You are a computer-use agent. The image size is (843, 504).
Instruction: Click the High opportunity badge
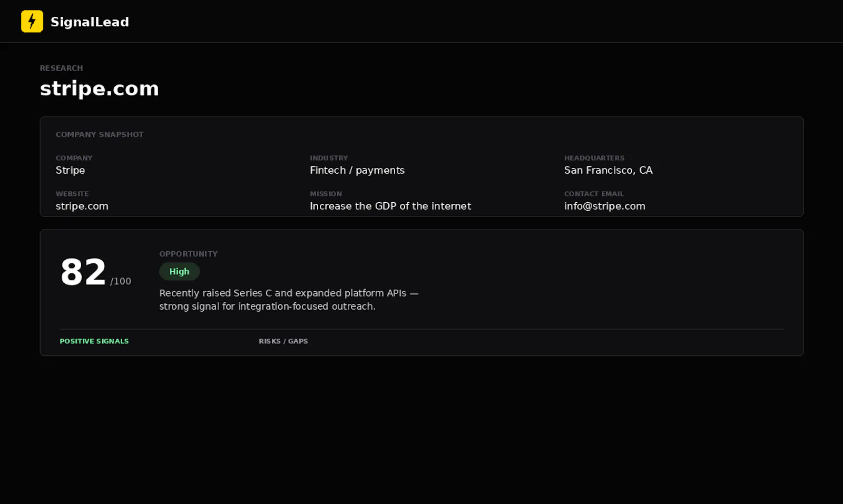pos(179,272)
